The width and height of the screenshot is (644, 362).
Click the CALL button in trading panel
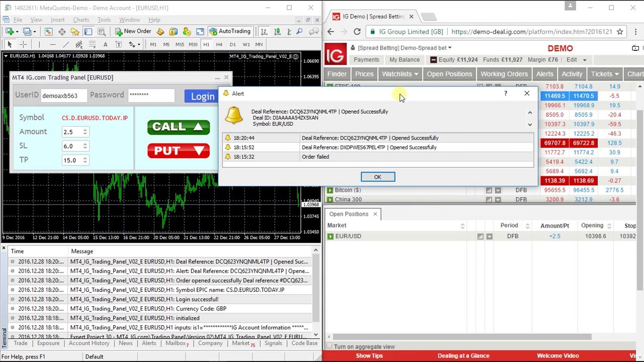179,127
